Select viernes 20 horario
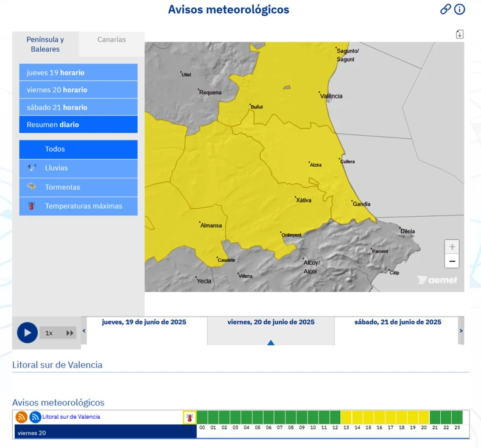The height and width of the screenshot is (448, 481). pyautogui.click(x=78, y=90)
